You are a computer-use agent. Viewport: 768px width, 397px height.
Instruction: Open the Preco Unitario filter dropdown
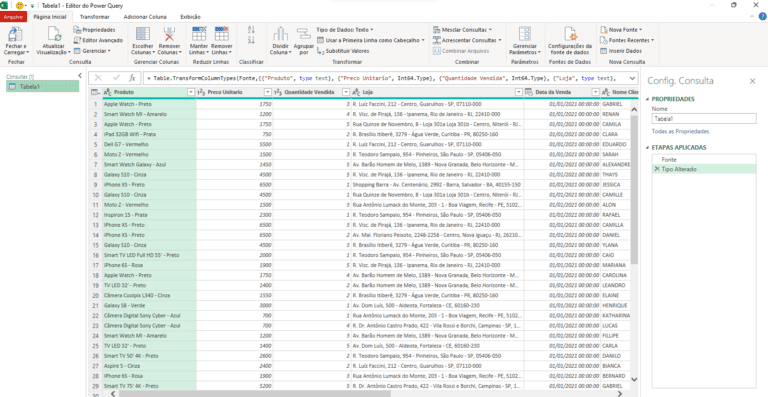[x=267, y=92]
